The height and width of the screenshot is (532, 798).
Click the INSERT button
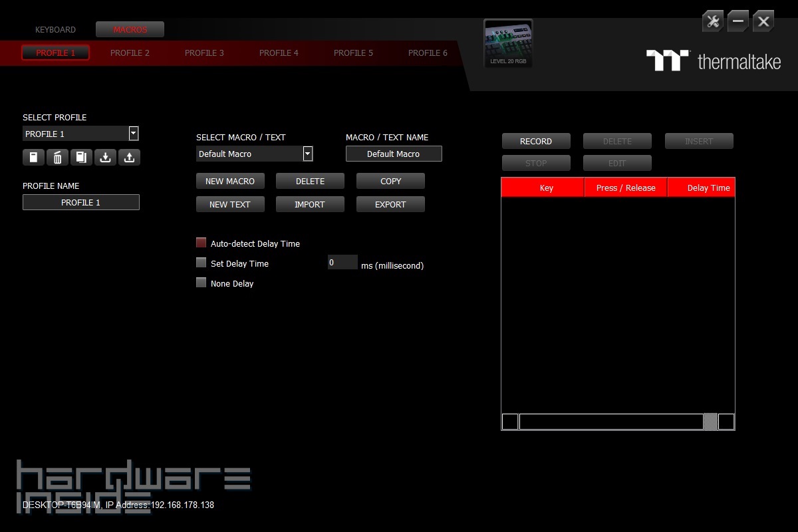[699, 141]
